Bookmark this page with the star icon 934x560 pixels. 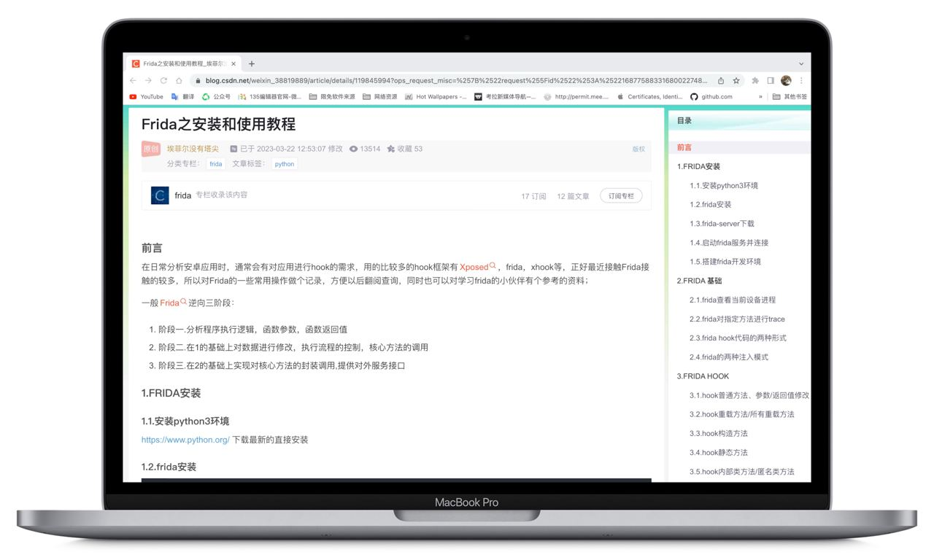click(736, 81)
